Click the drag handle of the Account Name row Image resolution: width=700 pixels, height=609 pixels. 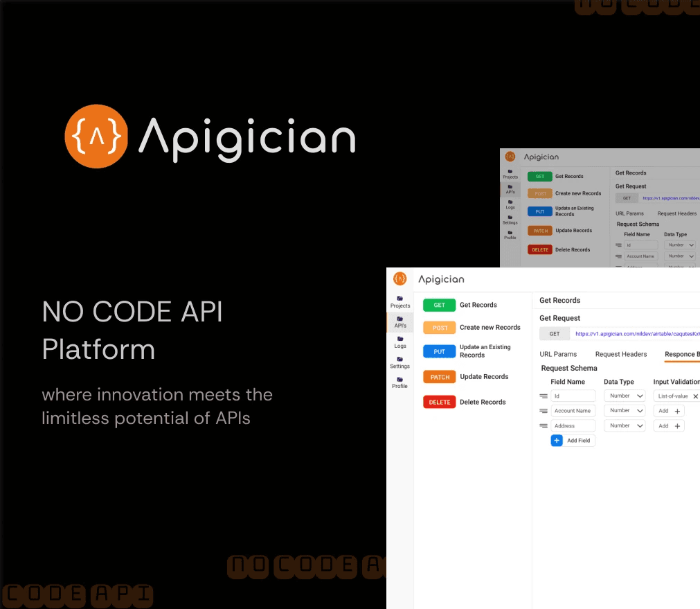pyautogui.click(x=544, y=411)
